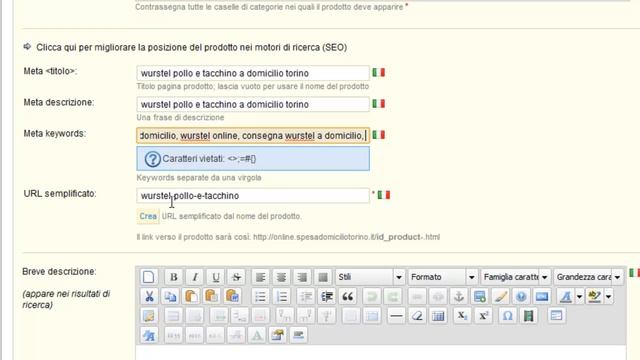The width and height of the screenshot is (640, 360).
Task: Open the Grandezza carattere dropdown
Action: pos(589,277)
